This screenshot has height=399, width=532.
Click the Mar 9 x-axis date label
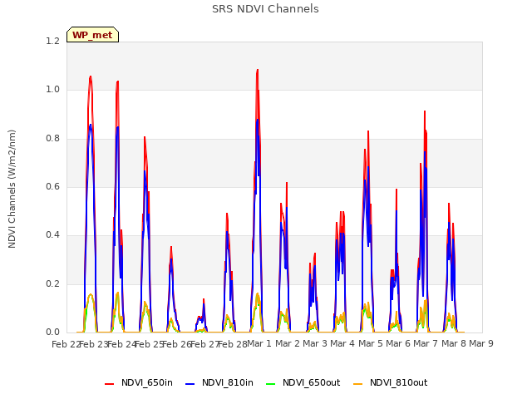pos(481,343)
